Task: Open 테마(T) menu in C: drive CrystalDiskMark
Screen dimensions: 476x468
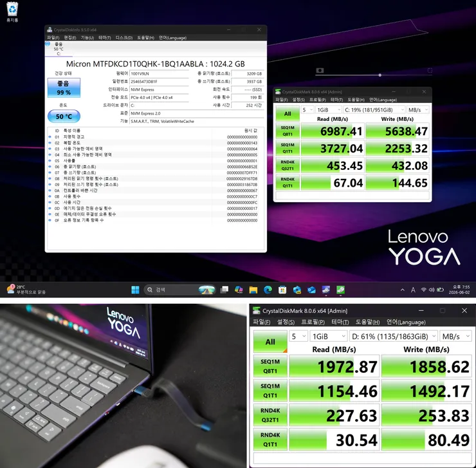Action: [336, 100]
